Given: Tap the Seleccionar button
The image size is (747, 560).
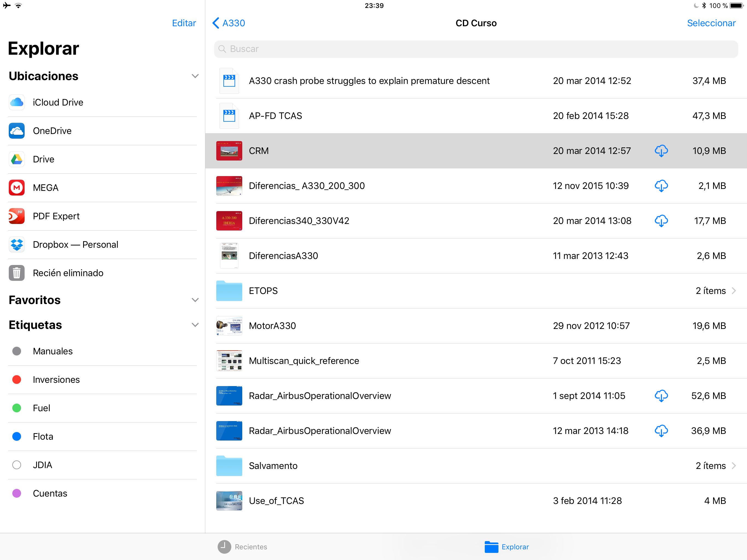Looking at the screenshot, I should pos(711,23).
